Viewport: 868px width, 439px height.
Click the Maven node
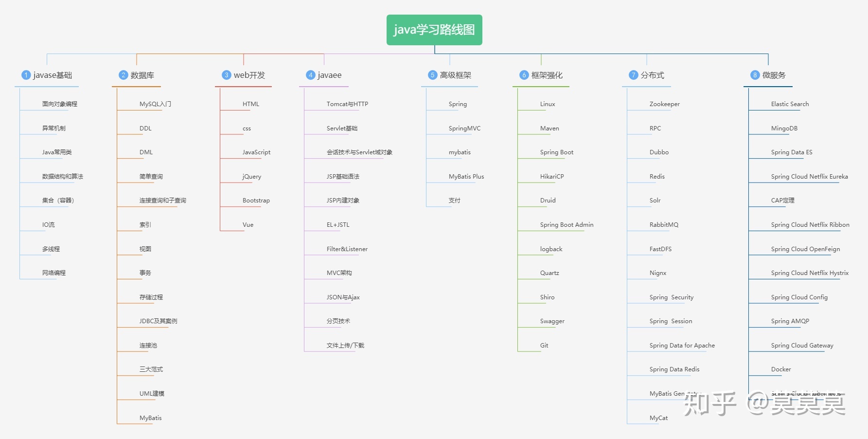point(549,128)
